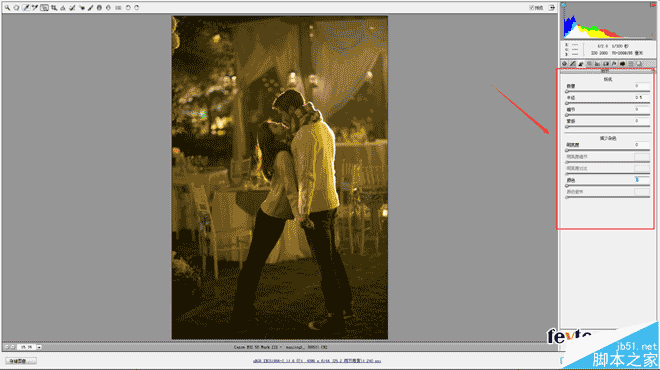Select the Crop tool
Screen dimensions: 660x370
click(x=53, y=8)
